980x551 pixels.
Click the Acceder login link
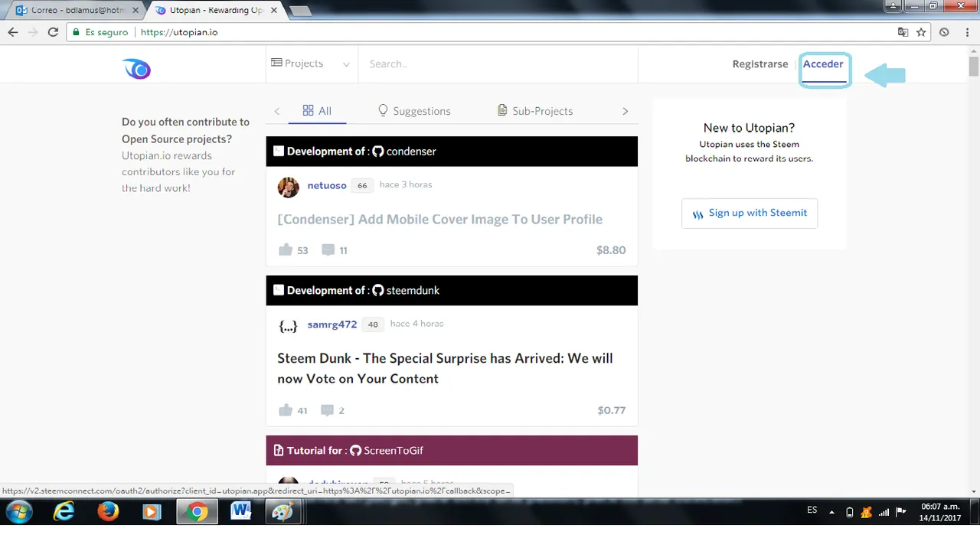[x=823, y=64]
